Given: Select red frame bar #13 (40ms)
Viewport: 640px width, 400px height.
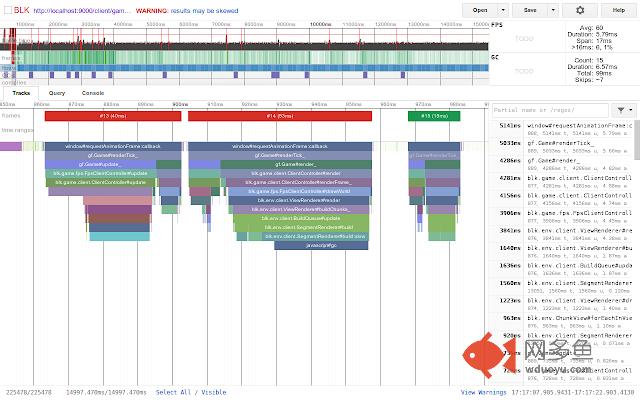Looking at the screenshot, I should tap(113, 116).
